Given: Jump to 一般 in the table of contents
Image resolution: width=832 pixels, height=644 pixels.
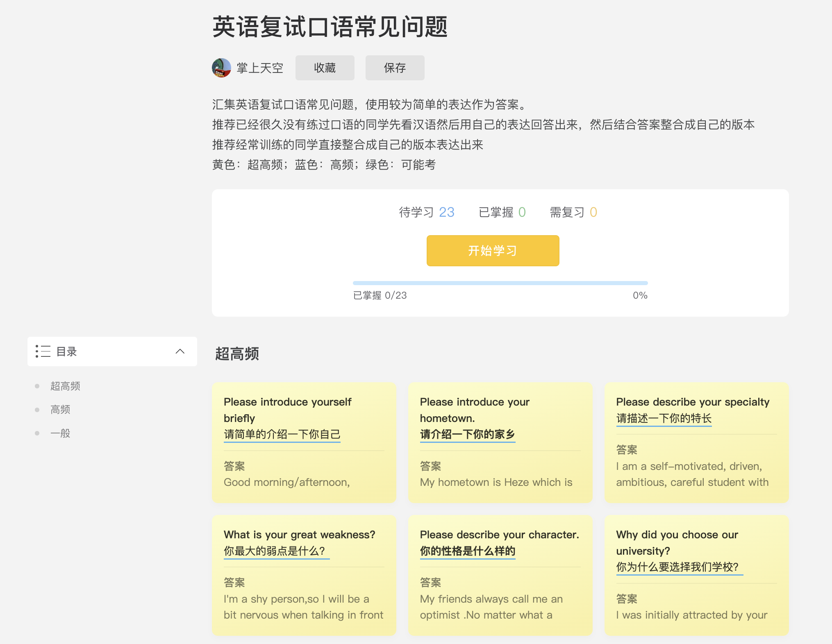Looking at the screenshot, I should (60, 433).
